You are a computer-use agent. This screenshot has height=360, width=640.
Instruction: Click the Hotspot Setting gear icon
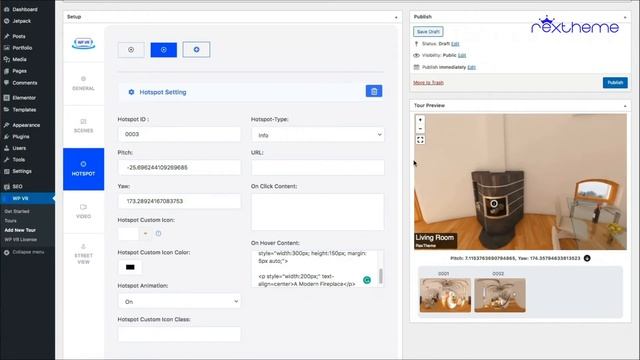(x=131, y=92)
